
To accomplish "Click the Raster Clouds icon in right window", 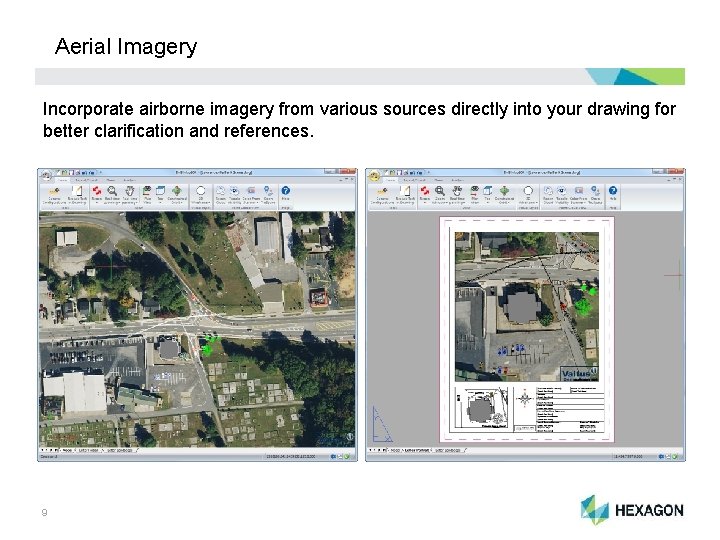I will pos(548,190).
